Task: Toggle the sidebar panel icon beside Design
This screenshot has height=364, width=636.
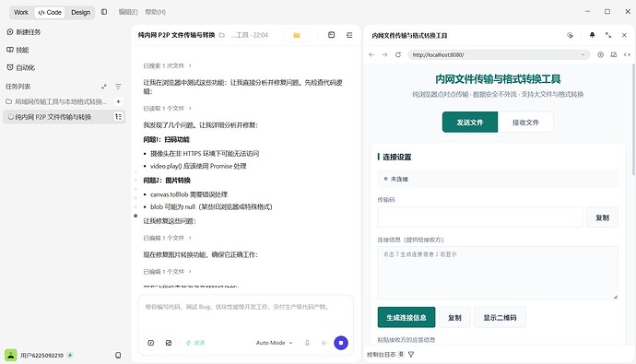Action: click(104, 12)
